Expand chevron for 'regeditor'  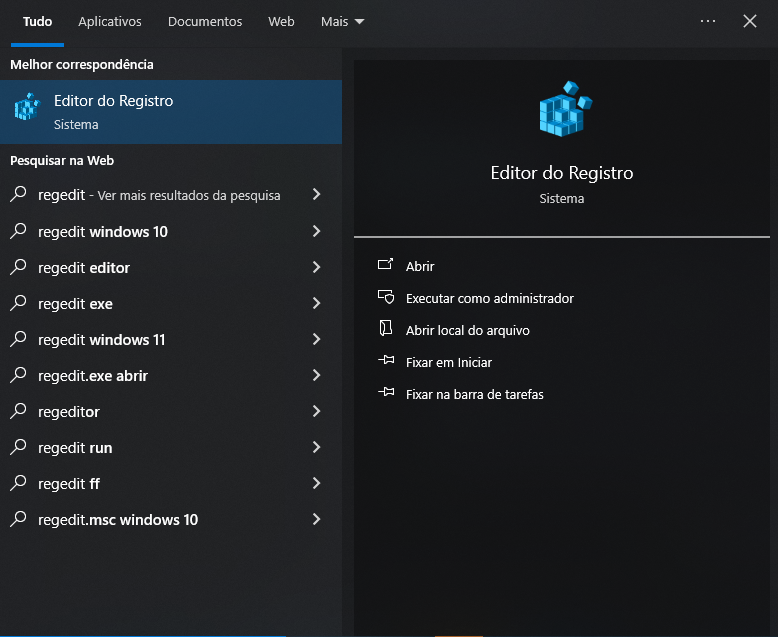coord(317,411)
